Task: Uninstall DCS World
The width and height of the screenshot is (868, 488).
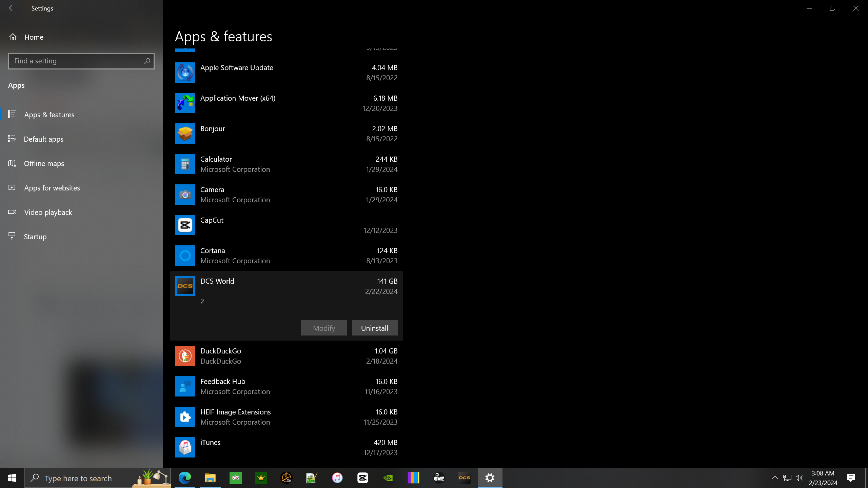Action: [375, 328]
